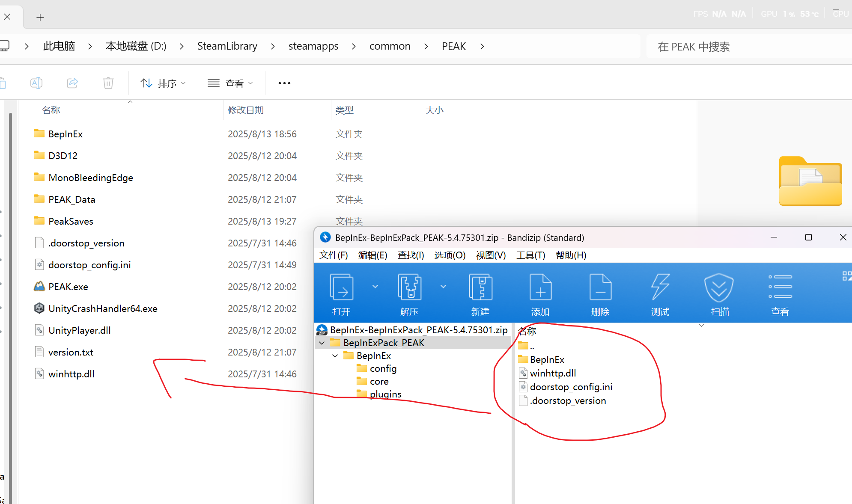Sort by 类型 column header
The width and height of the screenshot is (852, 504).
[344, 110]
